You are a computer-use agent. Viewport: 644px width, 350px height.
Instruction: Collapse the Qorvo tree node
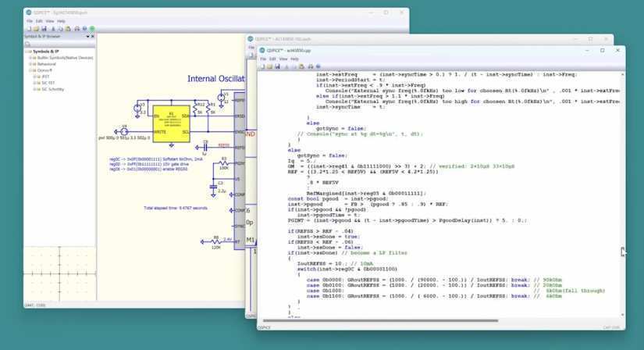(x=29, y=70)
